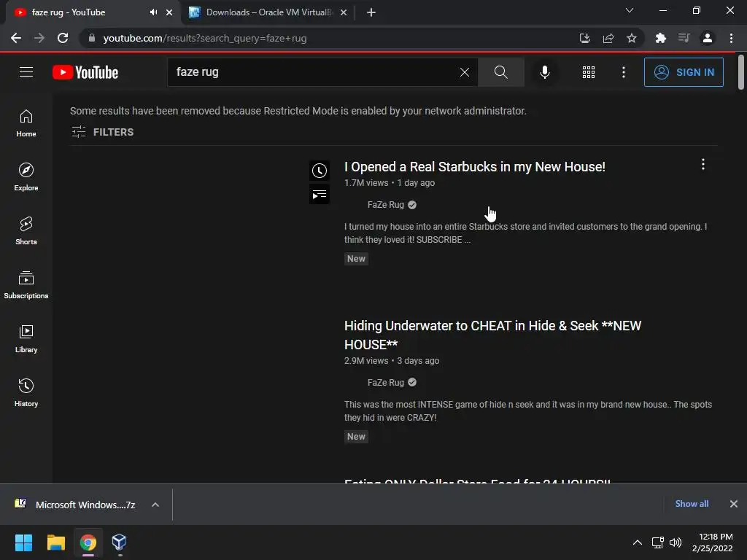The height and width of the screenshot is (560, 747).
Task: Show hidden system tray icons
Action: click(638, 542)
